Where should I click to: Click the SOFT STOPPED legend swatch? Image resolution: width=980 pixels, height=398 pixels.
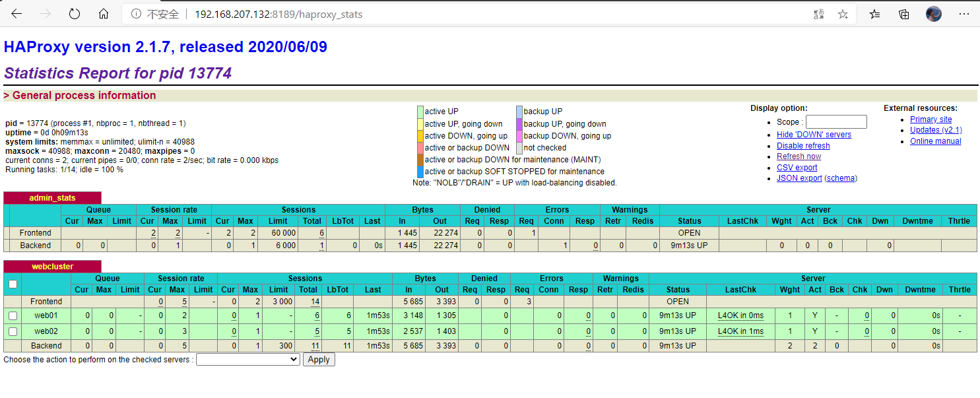tap(420, 172)
